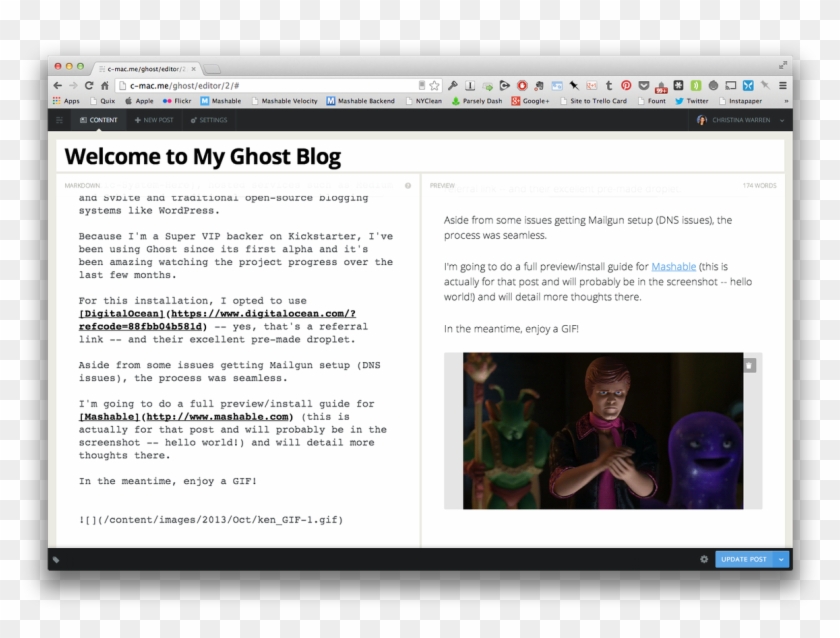This screenshot has height=638, width=840.
Task: Open the Settings tab
Action: click(209, 120)
